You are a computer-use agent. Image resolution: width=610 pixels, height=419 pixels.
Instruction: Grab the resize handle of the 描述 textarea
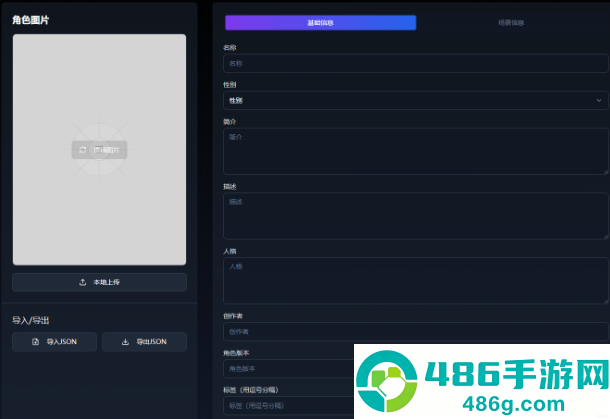pyautogui.click(x=606, y=236)
